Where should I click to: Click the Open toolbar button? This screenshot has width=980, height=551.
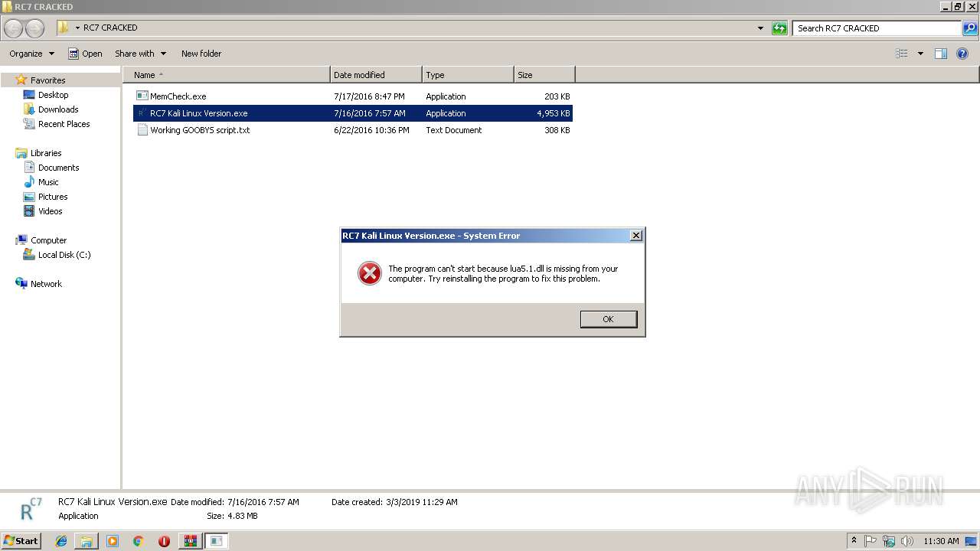pyautogui.click(x=85, y=54)
